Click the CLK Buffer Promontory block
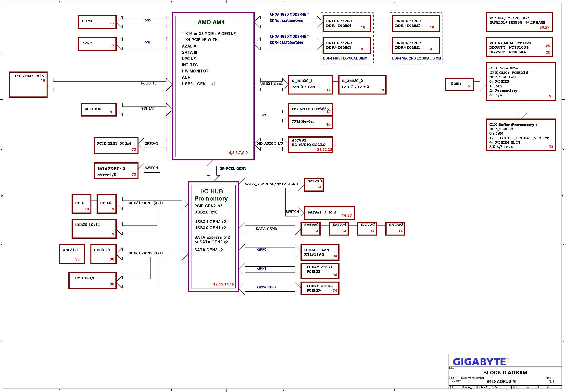This screenshot has height=392, width=565. click(x=520, y=135)
